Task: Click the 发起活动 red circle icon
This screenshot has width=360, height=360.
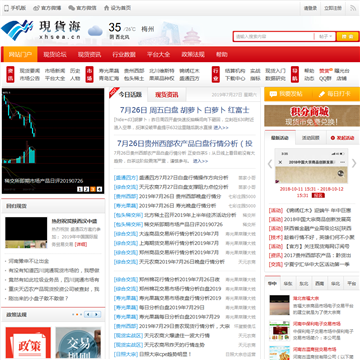Action: click(333, 138)
